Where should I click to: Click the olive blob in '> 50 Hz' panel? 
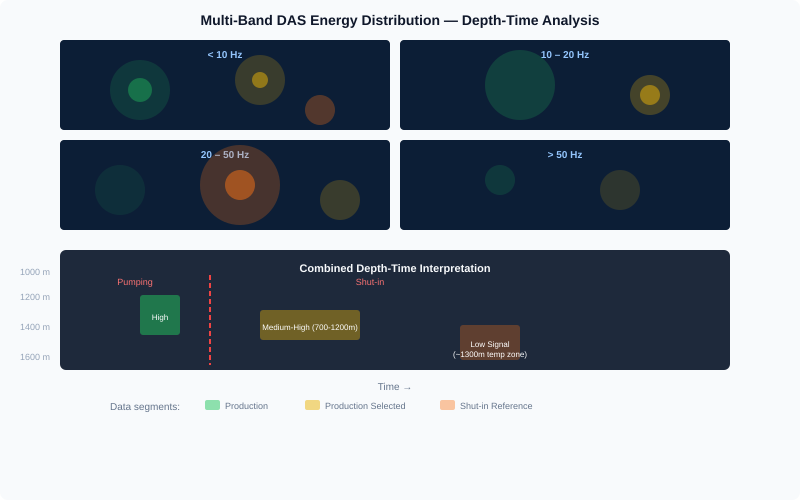coord(620,190)
